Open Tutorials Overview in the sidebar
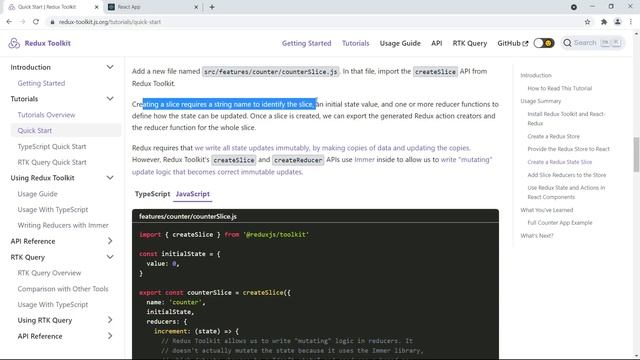Viewport: 640px width, 360px height. click(x=46, y=115)
